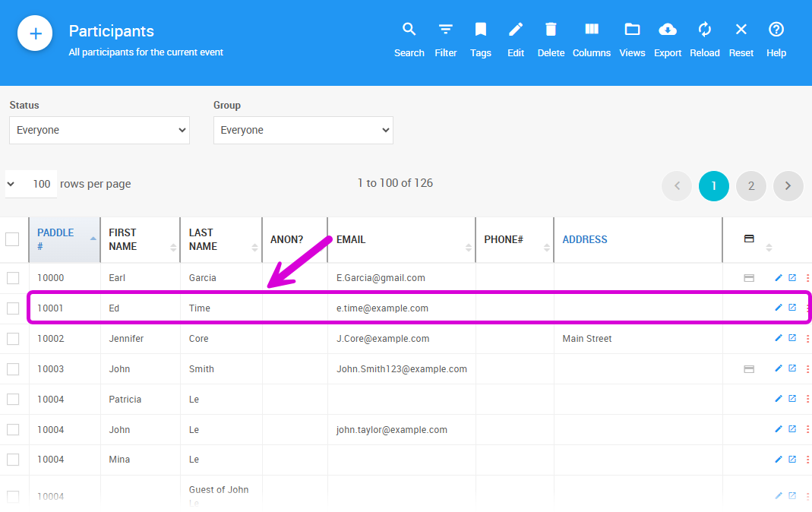Tick the checkbox for Earl Garcia row

(13, 278)
